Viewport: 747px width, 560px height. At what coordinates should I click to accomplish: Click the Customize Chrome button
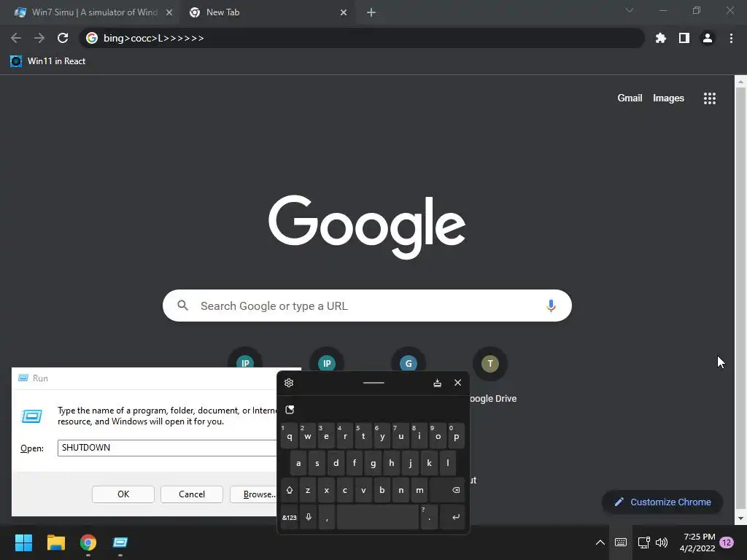pyautogui.click(x=662, y=502)
